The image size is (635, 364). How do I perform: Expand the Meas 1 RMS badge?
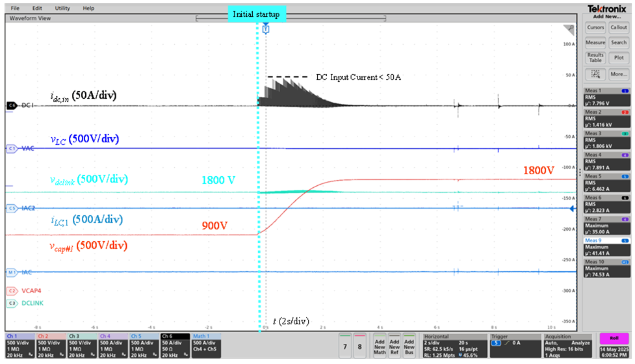pos(606,98)
